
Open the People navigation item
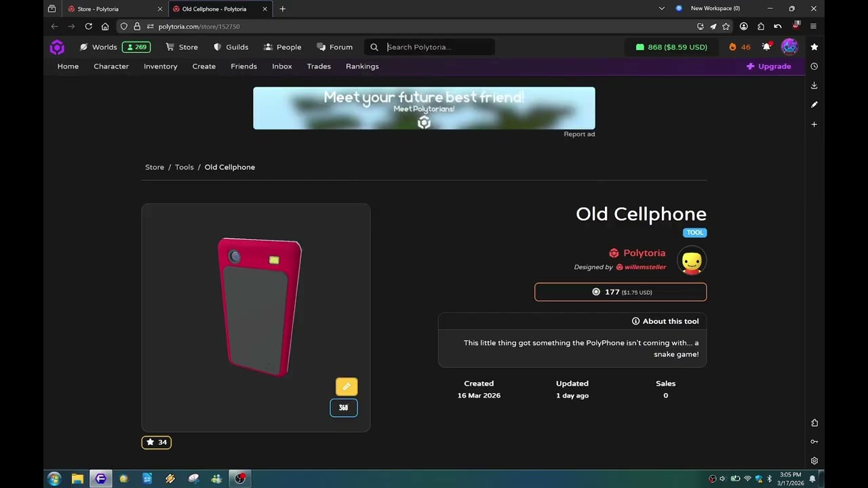282,47
